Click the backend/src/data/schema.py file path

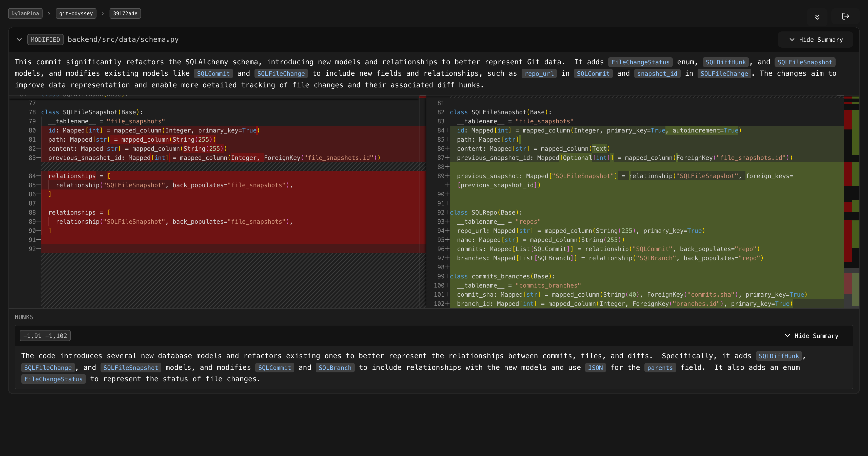pos(123,40)
